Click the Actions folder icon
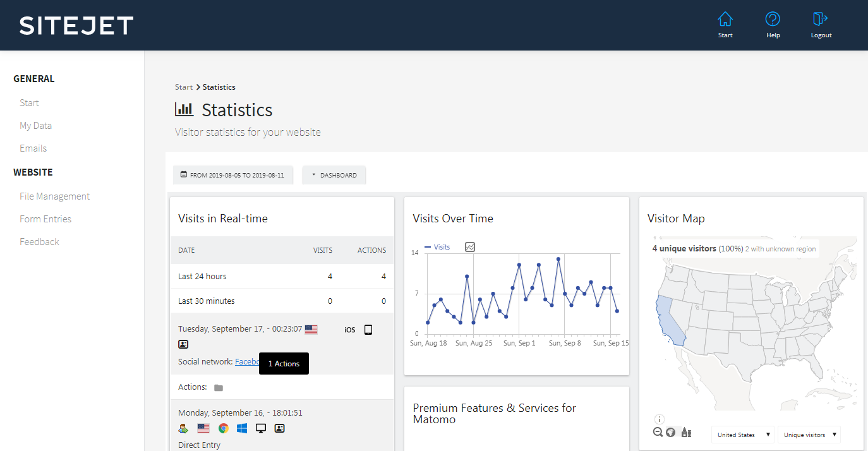Image resolution: width=868 pixels, height=451 pixels. 219,387
